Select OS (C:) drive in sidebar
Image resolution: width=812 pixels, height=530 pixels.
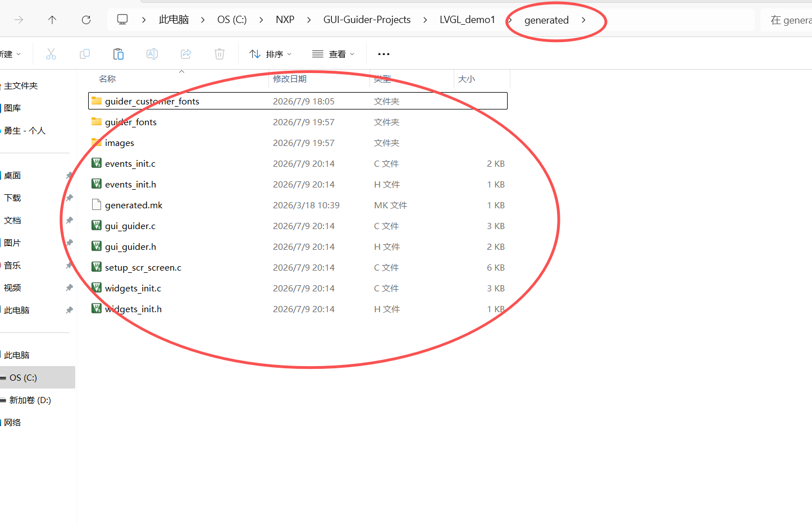click(x=37, y=377)
